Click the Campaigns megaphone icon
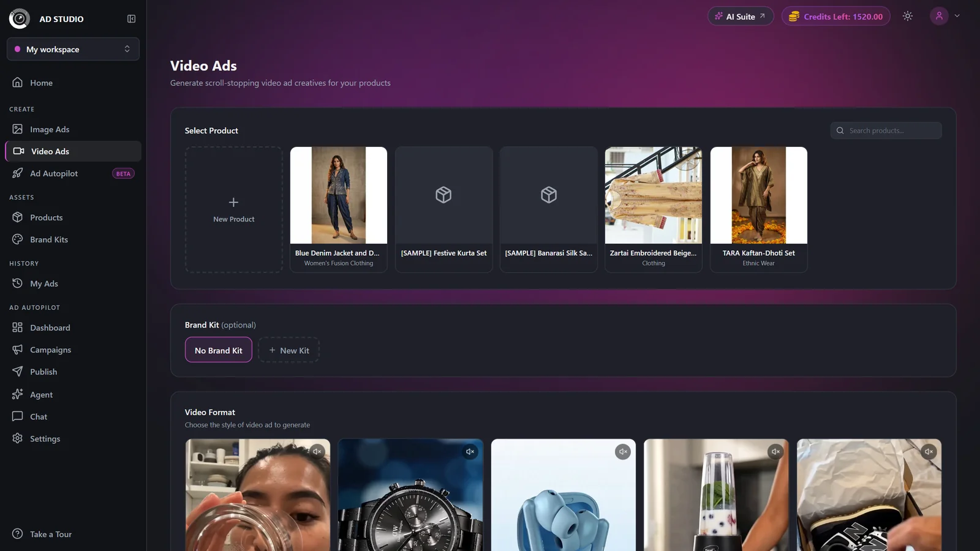This screenshot has width=980, height=551. tap(18, 350)
